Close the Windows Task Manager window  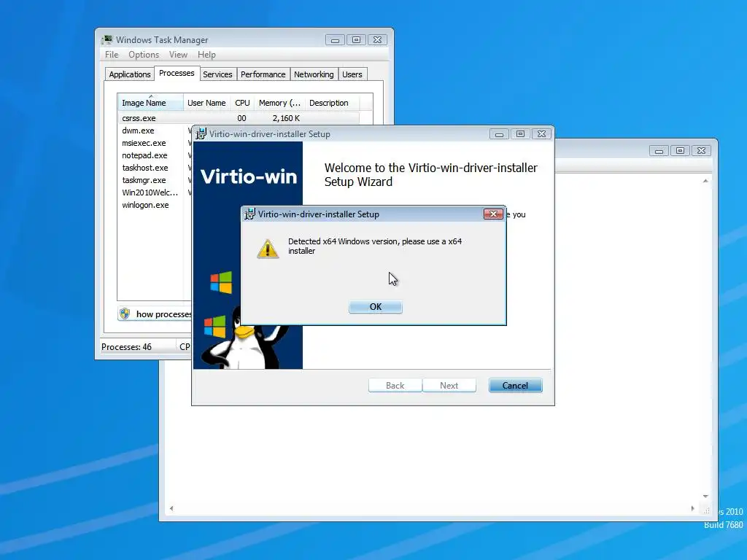click(377, 40)
